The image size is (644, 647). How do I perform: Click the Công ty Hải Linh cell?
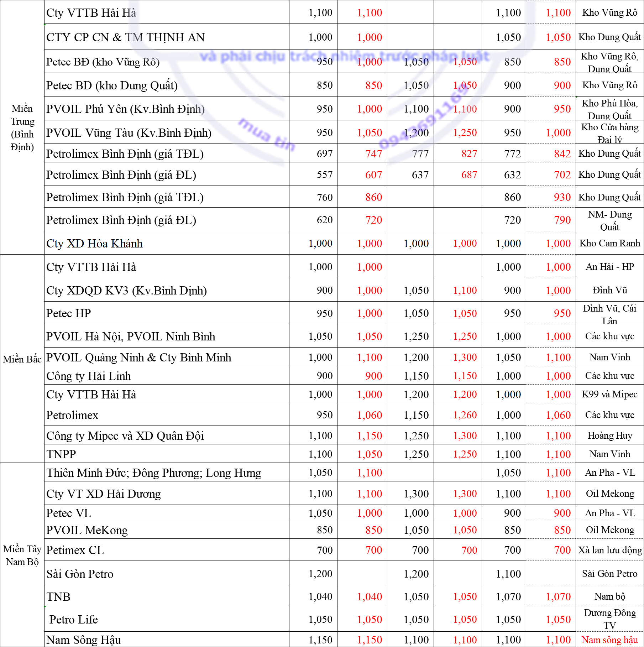tap(167, 376)
